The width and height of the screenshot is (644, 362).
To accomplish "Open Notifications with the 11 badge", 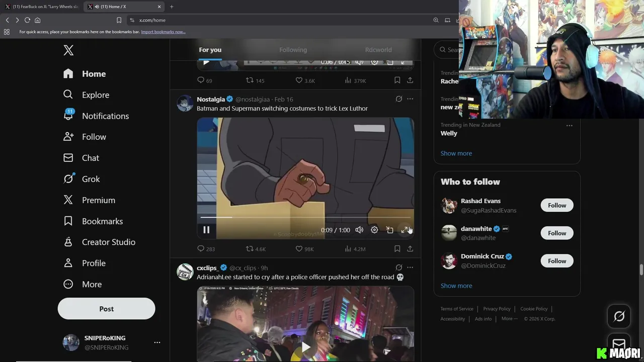I will click(96, 116).
